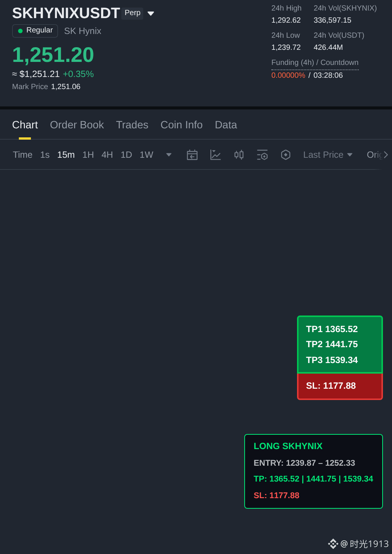Click the TP2 1441.75 label
392x554 pixels.
[x=332, y=344]
